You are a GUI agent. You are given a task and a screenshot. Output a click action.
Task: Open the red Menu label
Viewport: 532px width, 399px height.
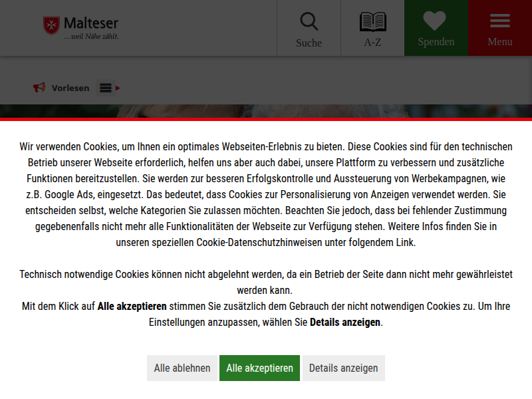click(x=500, y=42)
